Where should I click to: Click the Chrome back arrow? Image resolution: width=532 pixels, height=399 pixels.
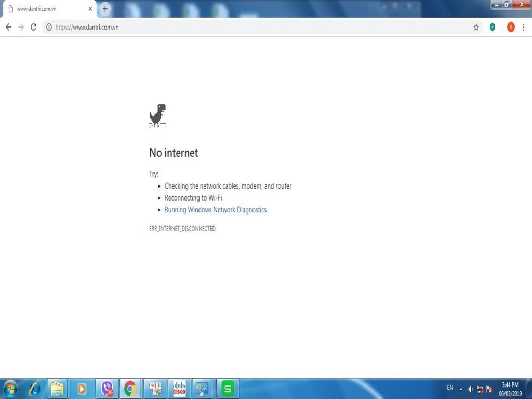click(x=8, y=27)
